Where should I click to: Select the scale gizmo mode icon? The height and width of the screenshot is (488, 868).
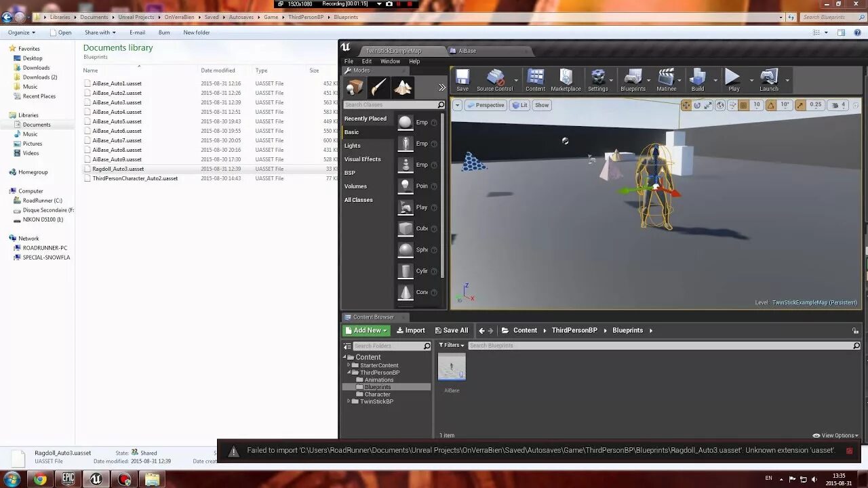708,105
